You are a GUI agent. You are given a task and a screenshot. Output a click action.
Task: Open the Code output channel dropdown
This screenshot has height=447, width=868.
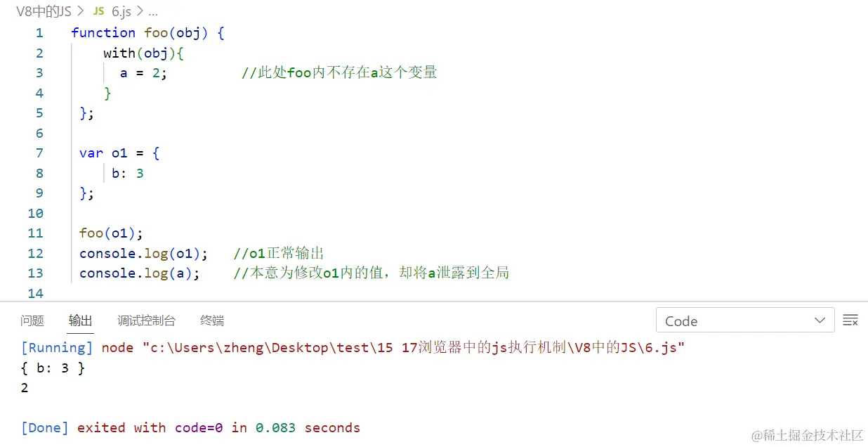click(x=745, y=320)
